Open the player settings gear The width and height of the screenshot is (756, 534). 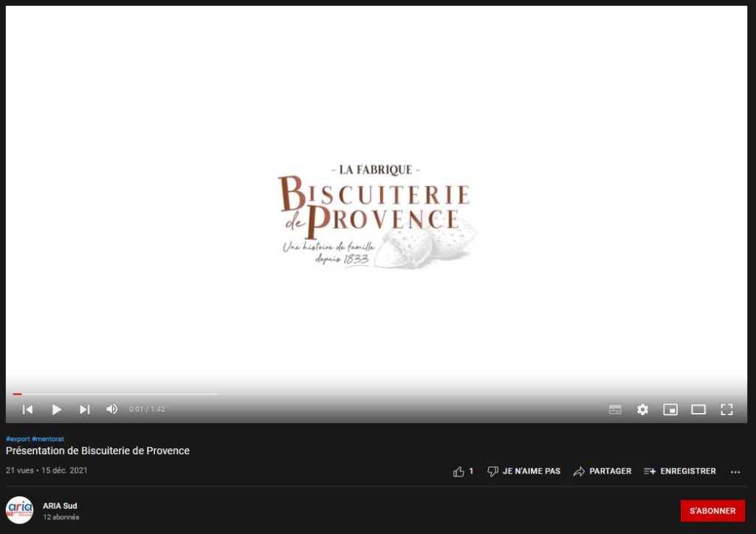click(643, 409)
